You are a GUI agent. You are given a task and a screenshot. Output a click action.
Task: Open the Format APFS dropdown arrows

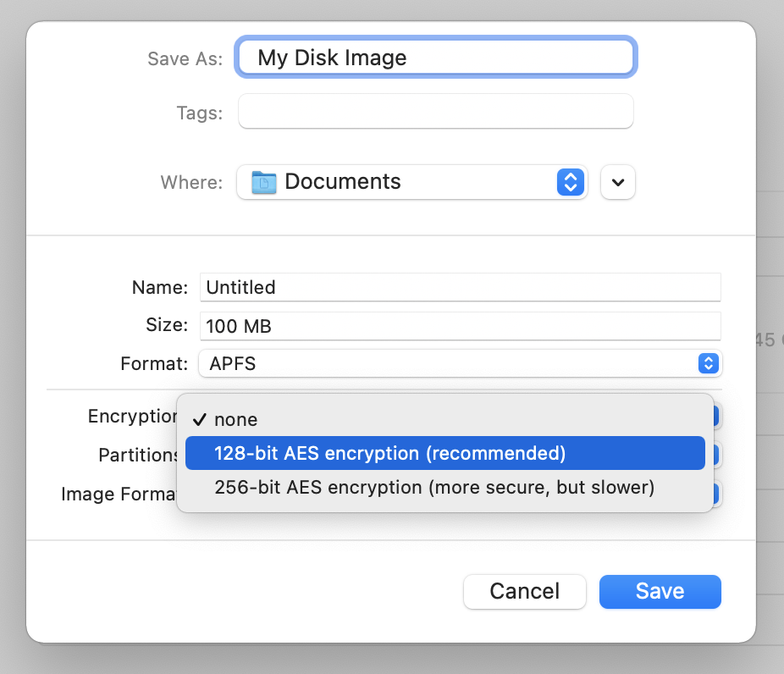[709, 363]
